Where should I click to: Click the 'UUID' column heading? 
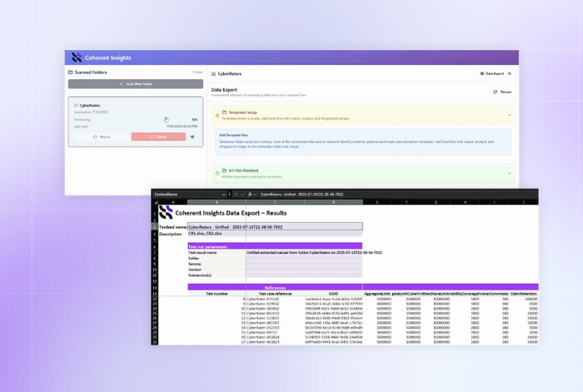(x=333, y=294)
